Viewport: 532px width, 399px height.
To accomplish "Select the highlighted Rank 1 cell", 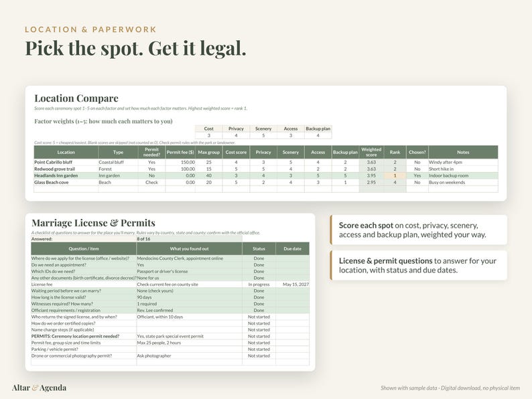I will (x=395, y=175).
